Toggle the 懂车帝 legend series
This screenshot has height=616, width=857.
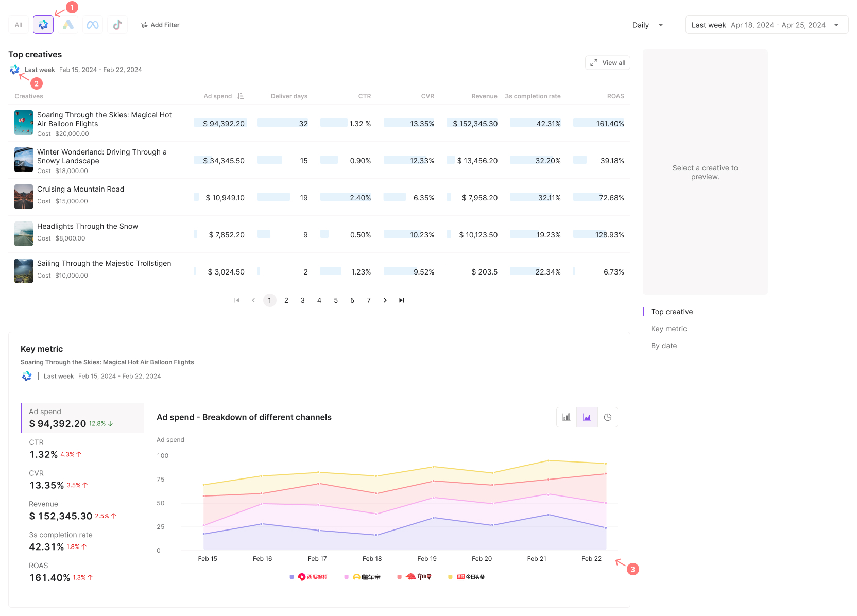(x=366, y=577)
